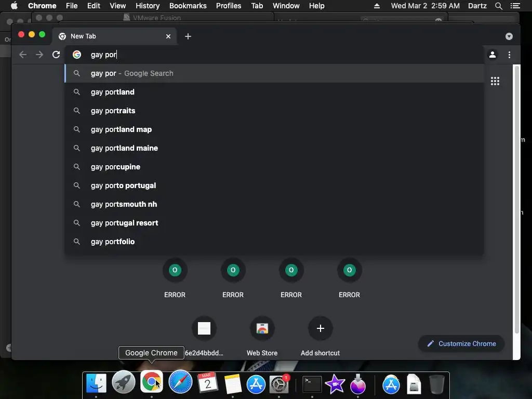The image size is (532, 399).
Task: Pick the 'gay portland' suggestion
Action: coord(274,92)
